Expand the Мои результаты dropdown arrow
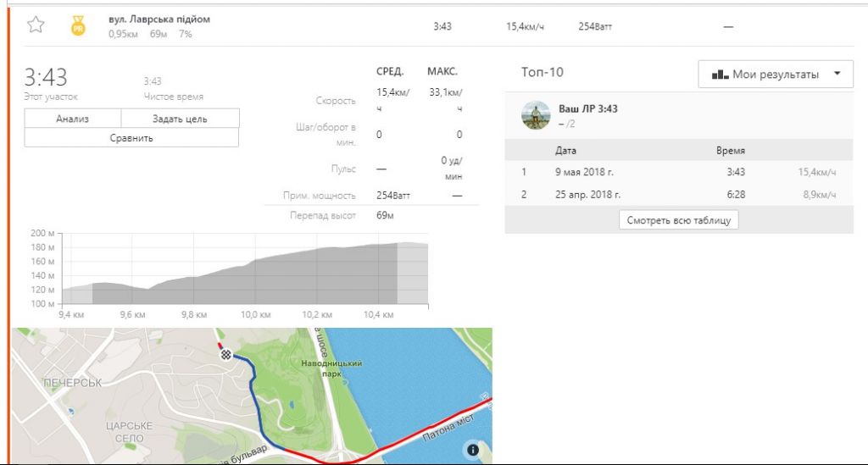 (837, 74)
